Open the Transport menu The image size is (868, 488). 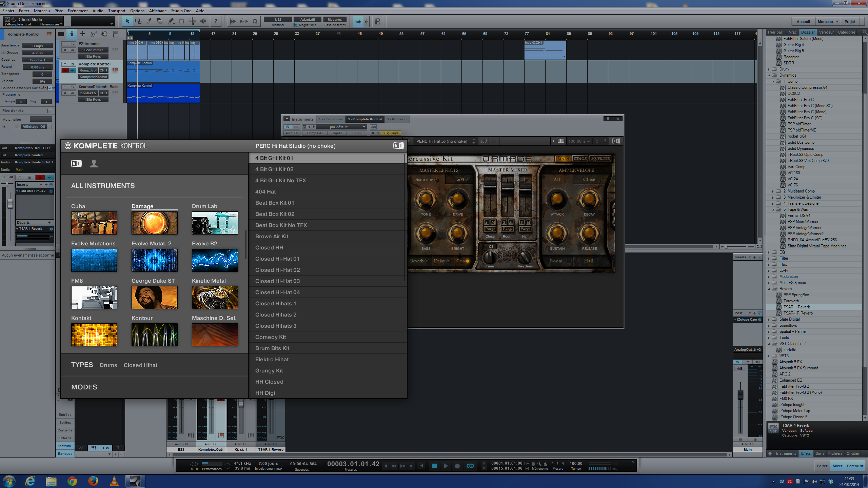(117, 11)
